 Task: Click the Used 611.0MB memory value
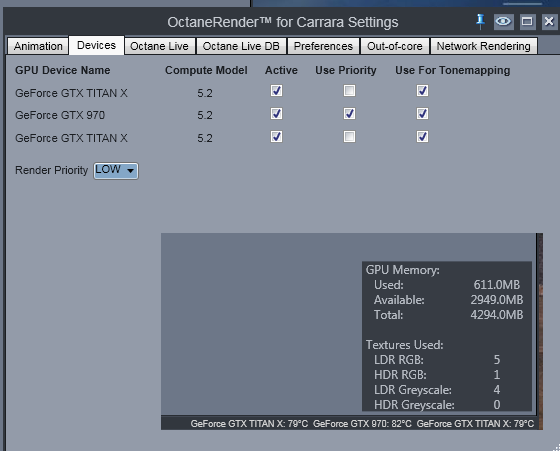(496, 285)
